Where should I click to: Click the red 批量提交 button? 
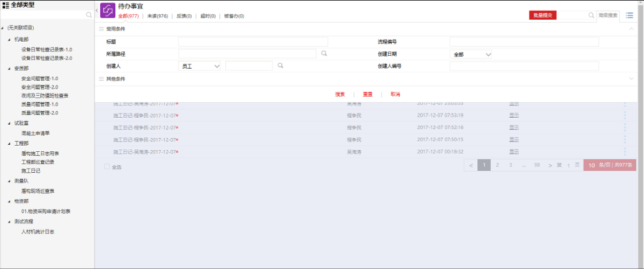(543, 15)
